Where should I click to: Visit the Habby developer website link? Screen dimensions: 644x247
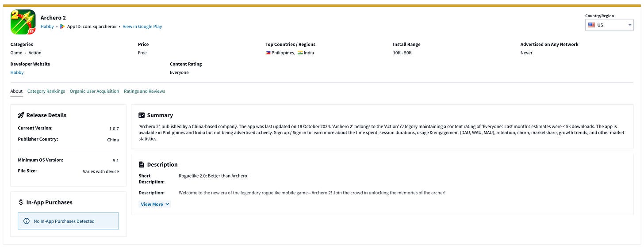click(17, 72)
